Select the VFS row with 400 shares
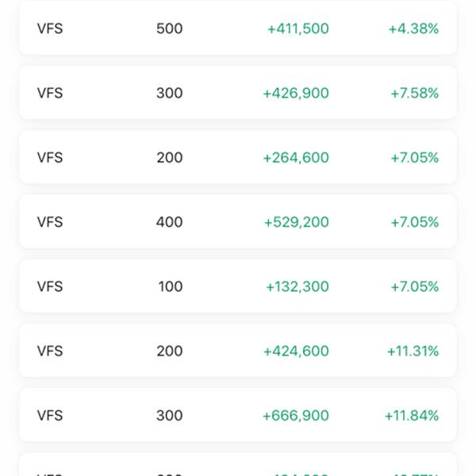The image size is (476, 476). [238, 221]
